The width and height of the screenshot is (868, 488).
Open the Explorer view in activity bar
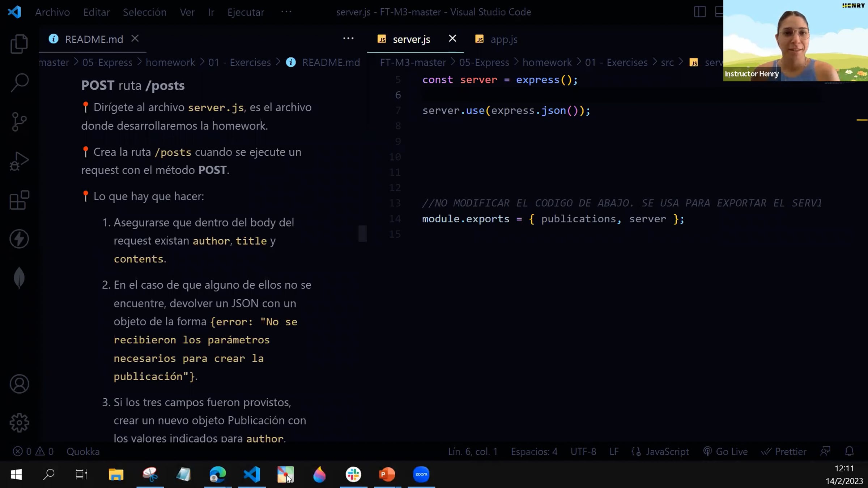tap(19, 44)
